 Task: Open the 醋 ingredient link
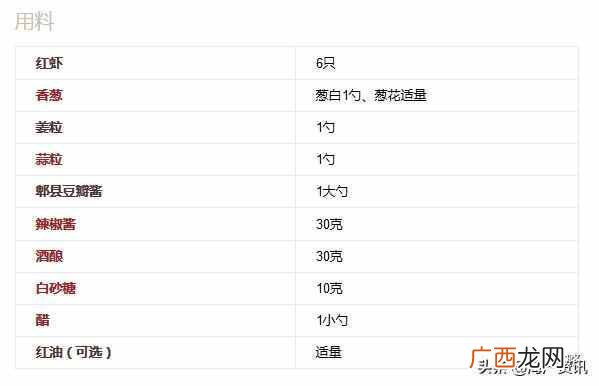tap(43, 320)
